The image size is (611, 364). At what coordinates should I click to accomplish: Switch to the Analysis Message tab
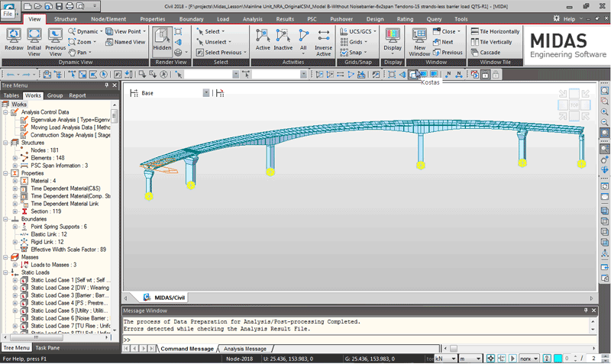[x=244, y=349]
